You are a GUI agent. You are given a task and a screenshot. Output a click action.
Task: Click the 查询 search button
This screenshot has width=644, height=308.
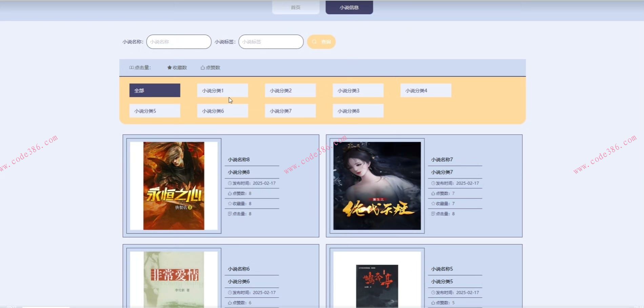(321, 41)
